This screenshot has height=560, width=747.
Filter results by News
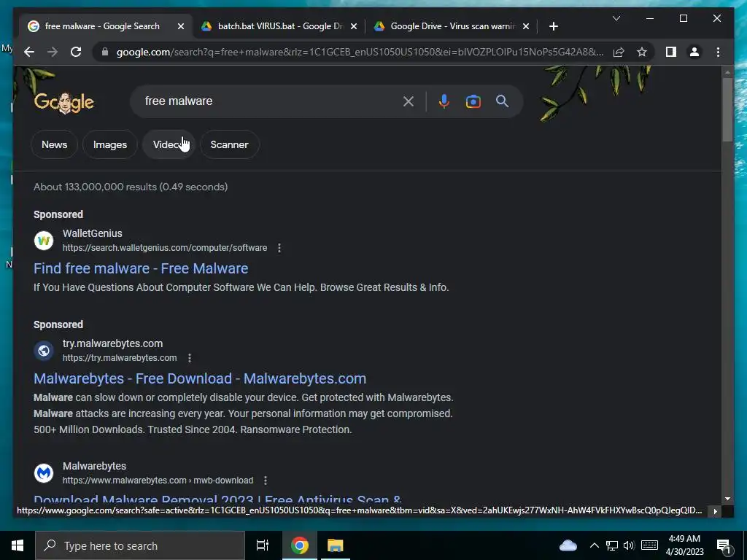pos(54,144)
